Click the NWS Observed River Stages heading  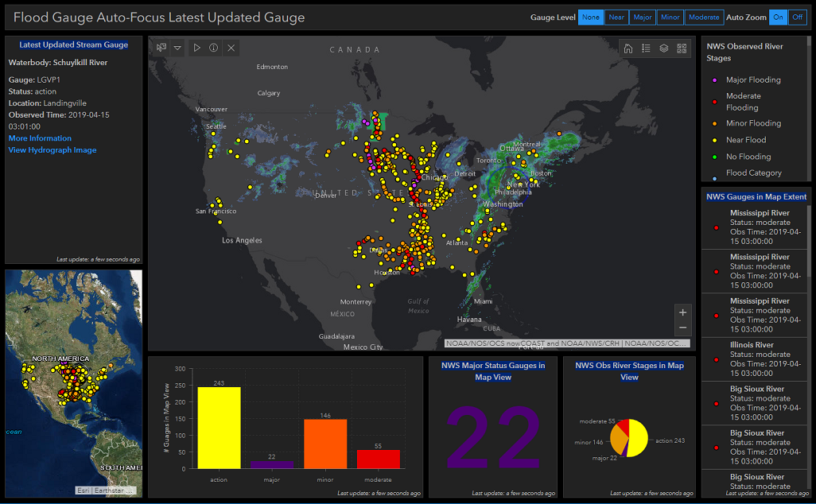[x=746, y=52]
